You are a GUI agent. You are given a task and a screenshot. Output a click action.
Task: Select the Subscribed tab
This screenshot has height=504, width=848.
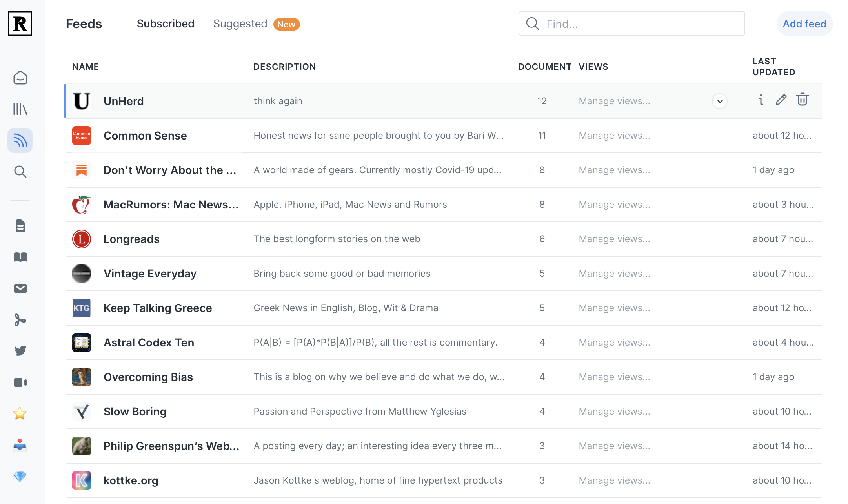point(166,24)
